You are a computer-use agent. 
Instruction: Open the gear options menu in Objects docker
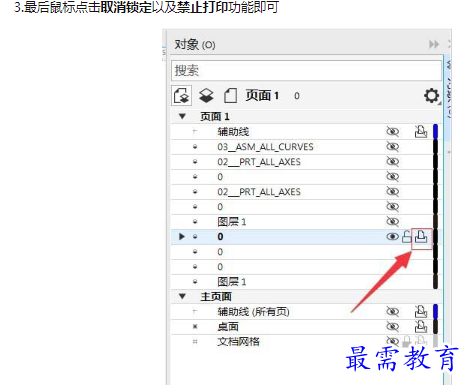pyautogui.click(x=432, y=96)
